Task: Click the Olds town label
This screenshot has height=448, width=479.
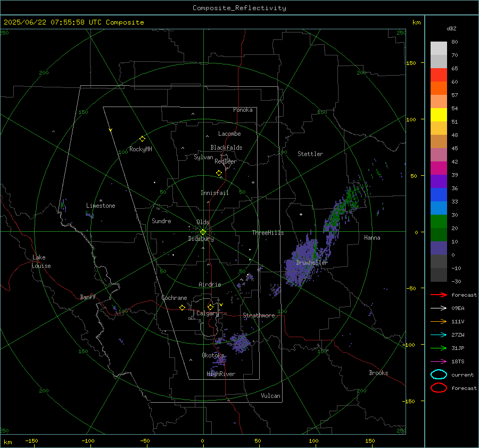Action: (203, 222)
